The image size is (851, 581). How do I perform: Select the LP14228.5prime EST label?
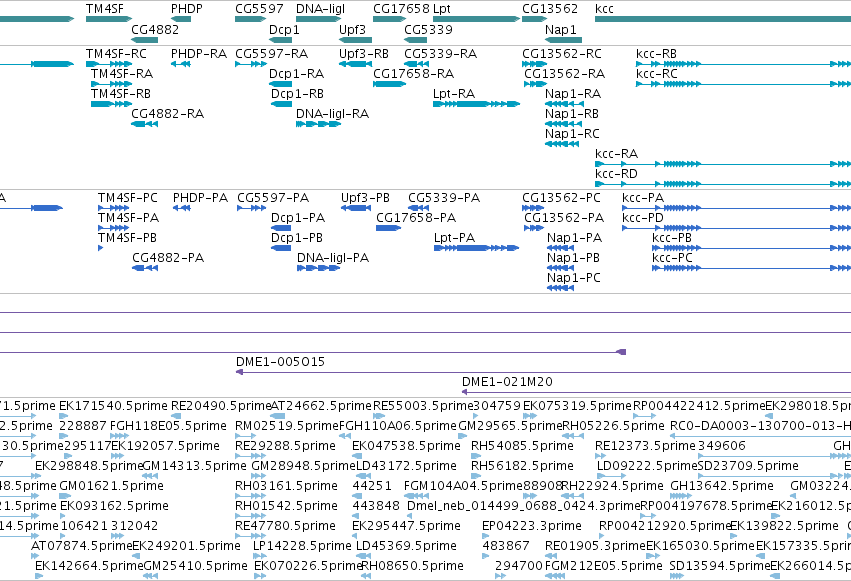click(302, 546)
